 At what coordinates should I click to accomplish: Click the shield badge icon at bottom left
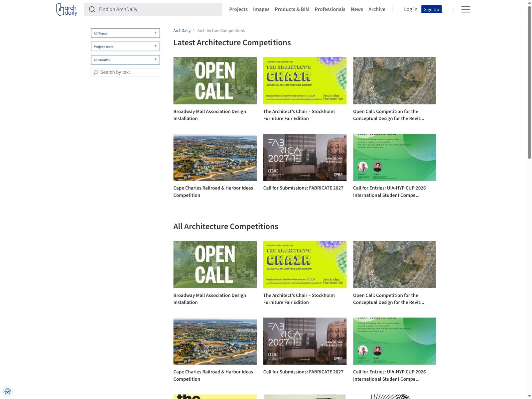8,391
